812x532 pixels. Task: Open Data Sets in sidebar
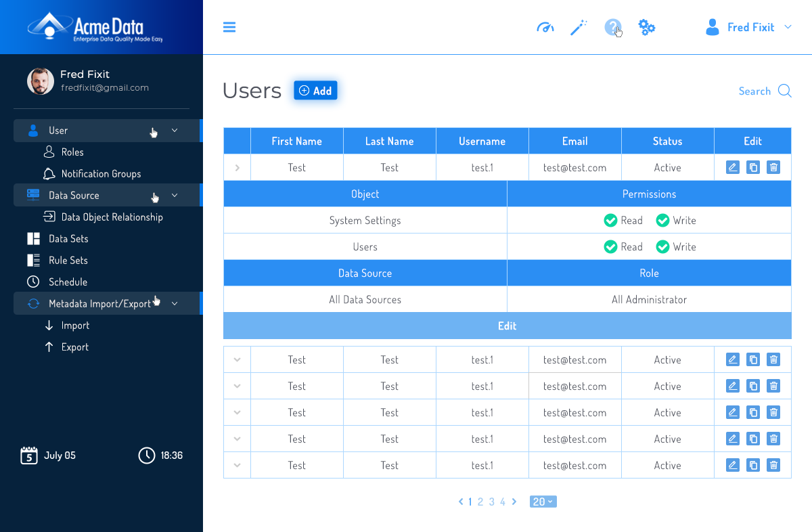[68, 239]
